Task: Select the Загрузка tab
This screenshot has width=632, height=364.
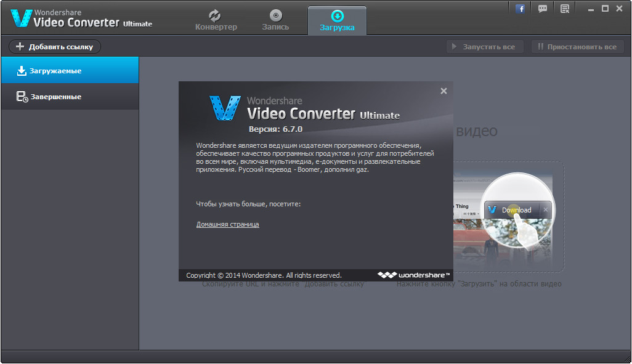Action: click(337, 20)
